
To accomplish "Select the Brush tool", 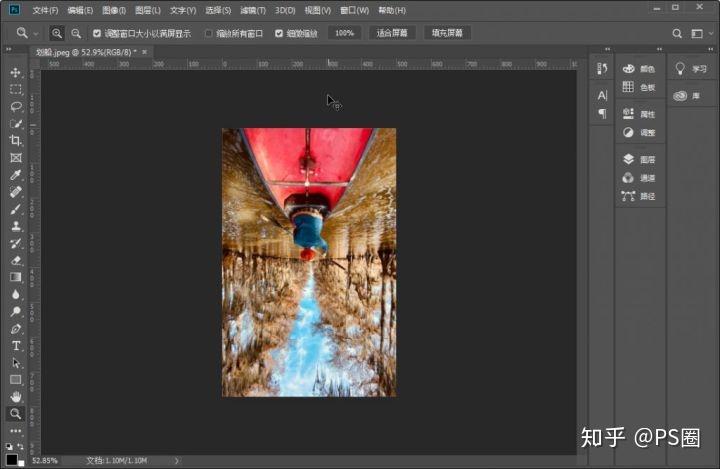I will pyautogui.click(x=16, y=209).
